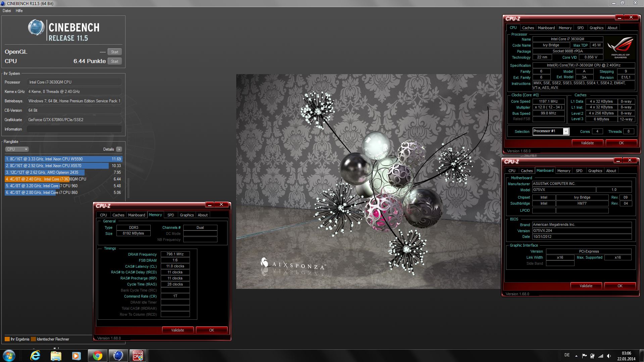Select Core i7 CPU 860 ranking entry
This screenshot has width=644, height=362.
pyautogui.click(x=63, y=193)
